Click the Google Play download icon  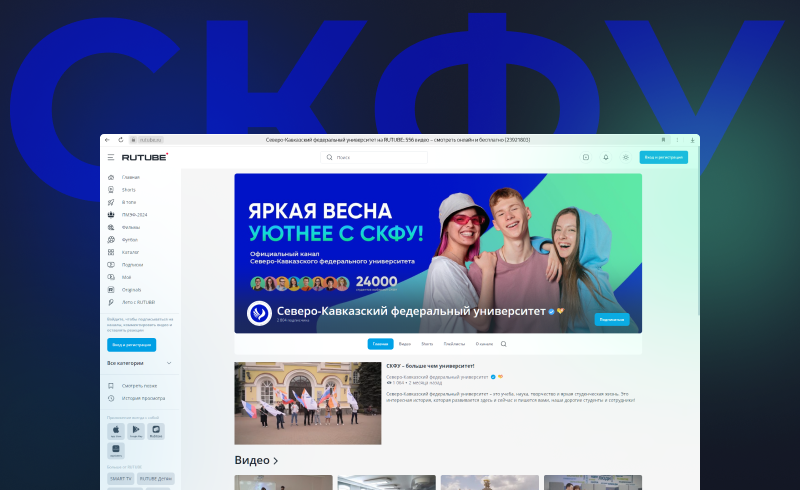pos(136,431)
